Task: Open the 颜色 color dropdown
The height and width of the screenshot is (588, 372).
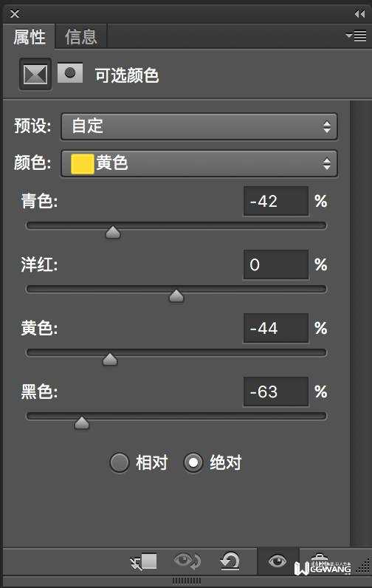Action: 199,163
